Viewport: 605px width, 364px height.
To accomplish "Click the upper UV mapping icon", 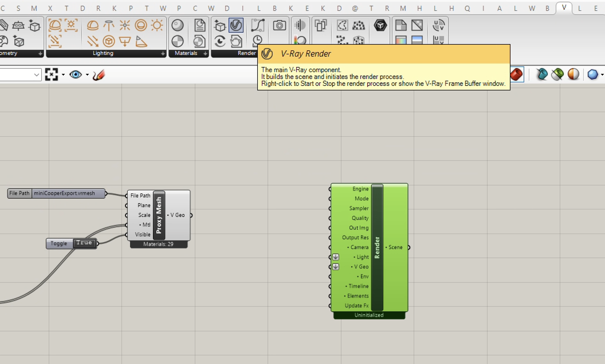I will point(439,25).
